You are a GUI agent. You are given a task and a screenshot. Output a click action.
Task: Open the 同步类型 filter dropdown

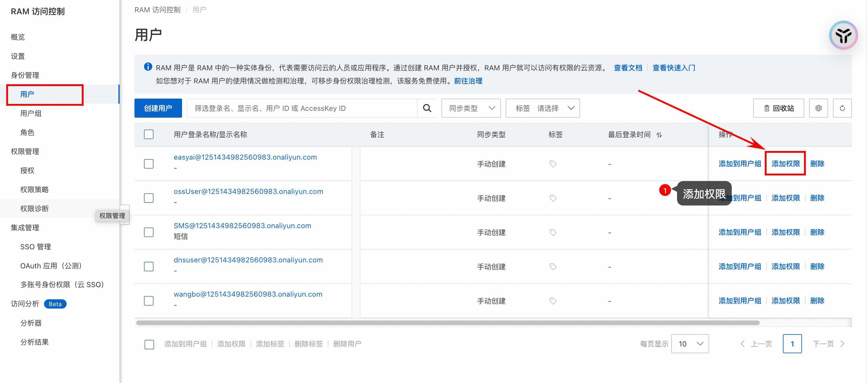pos(471,108)
